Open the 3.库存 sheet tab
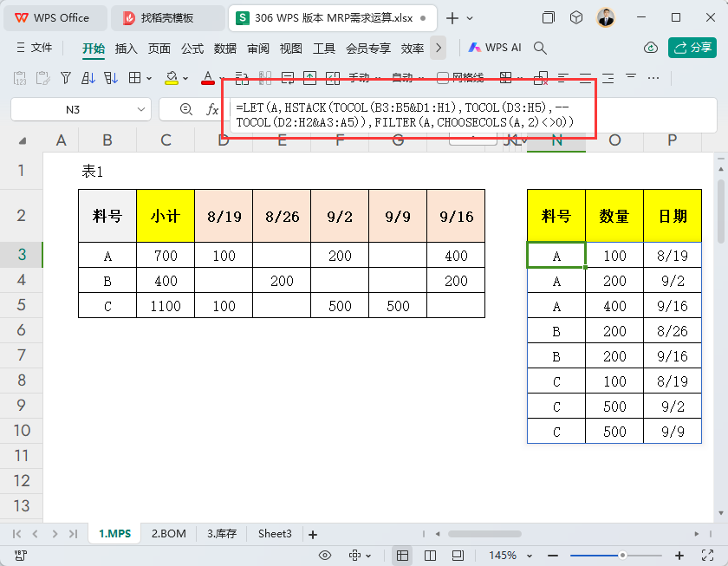Image resolution: width=728 pixels, height=566 pixels. (222, 534)
